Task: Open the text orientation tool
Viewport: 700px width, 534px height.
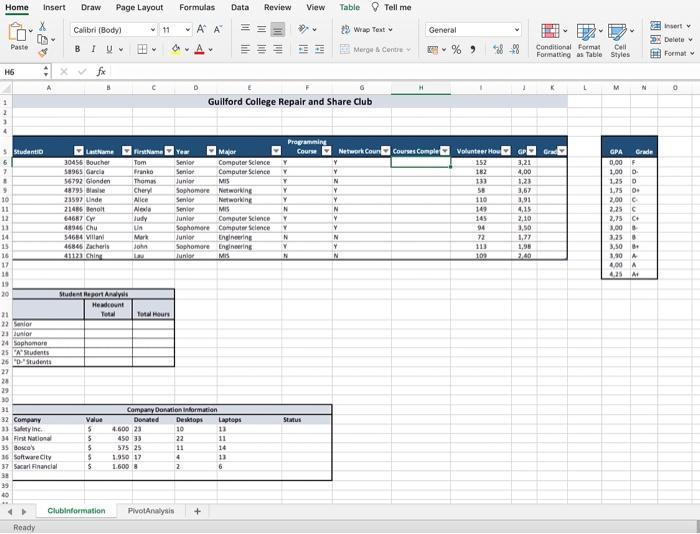Action: coord(304,29)
